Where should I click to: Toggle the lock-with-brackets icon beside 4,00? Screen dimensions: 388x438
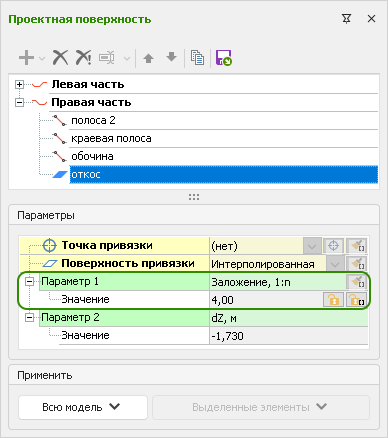[x=357, y=300]
